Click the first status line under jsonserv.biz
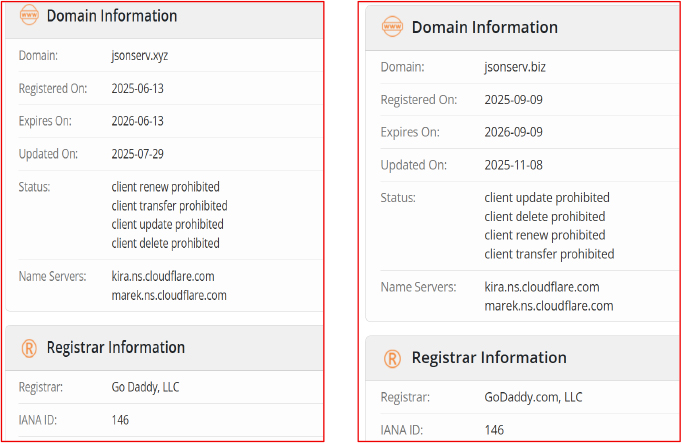This screenshot has width=681, height=443. coord(547,198)
